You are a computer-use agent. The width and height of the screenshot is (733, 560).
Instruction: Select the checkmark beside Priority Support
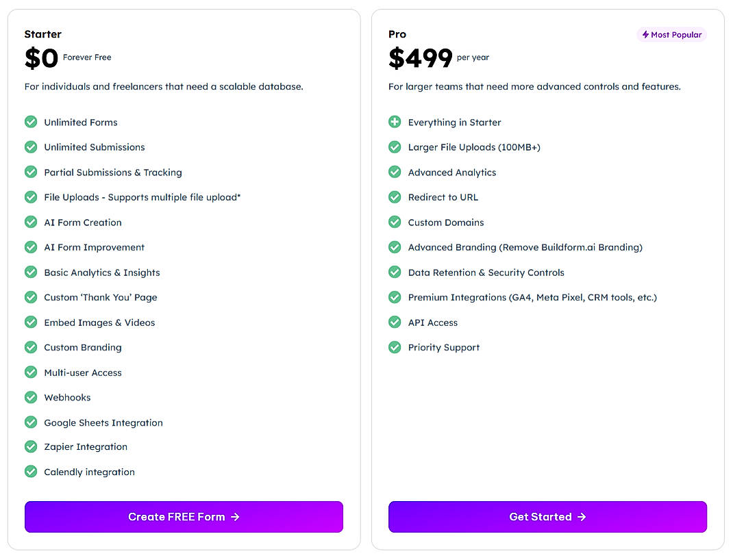pos(395,347)
